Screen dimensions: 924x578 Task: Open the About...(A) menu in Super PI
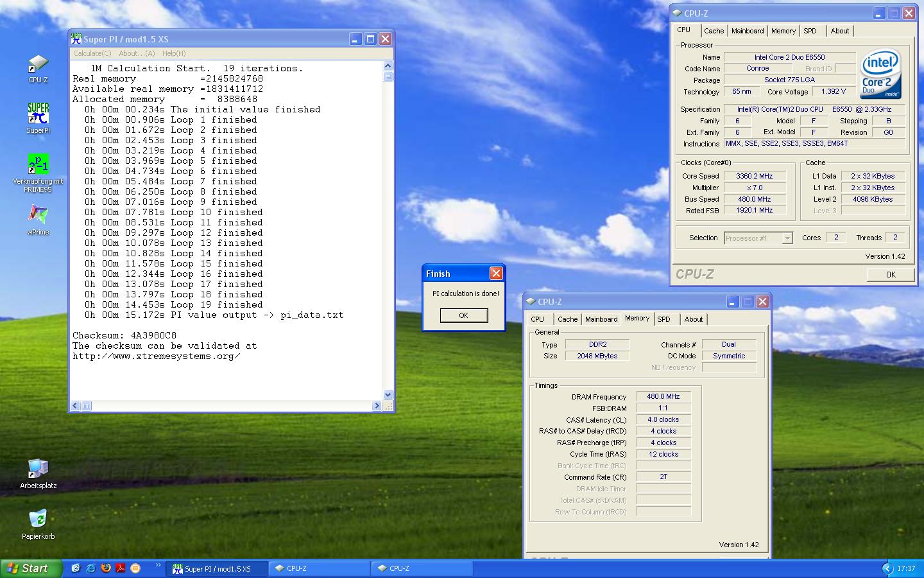point(137,53)
